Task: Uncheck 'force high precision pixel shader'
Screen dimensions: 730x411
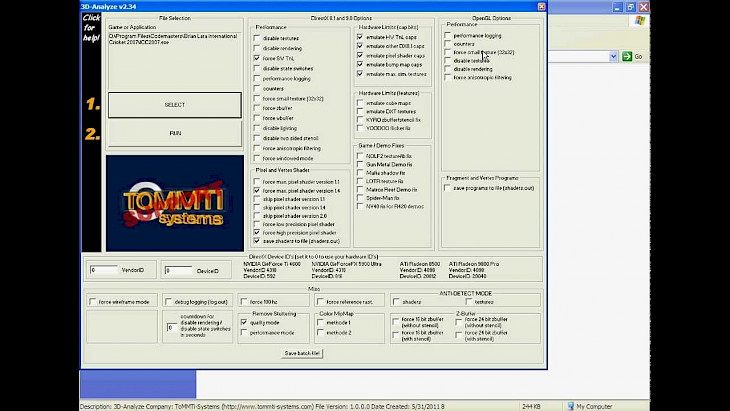Action: pyautogui.click(x=257, y=232)
